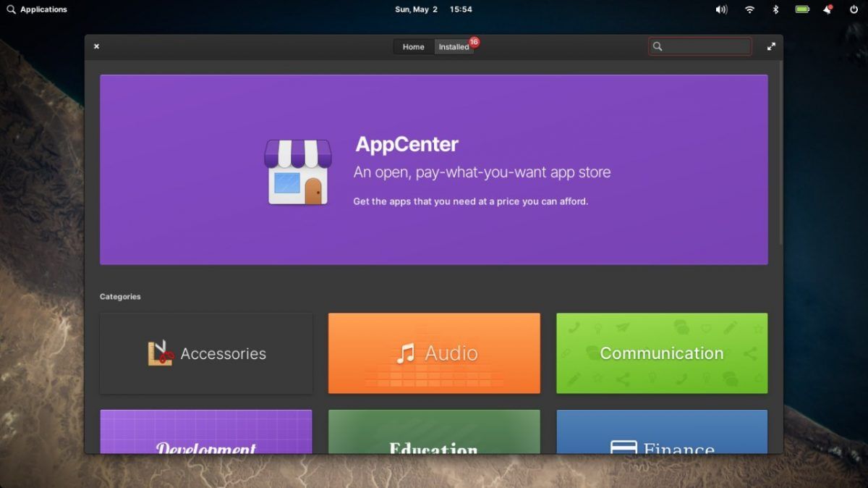
Task: Open the Wi-Fi network indicator
Action: (x=750, y=9)
